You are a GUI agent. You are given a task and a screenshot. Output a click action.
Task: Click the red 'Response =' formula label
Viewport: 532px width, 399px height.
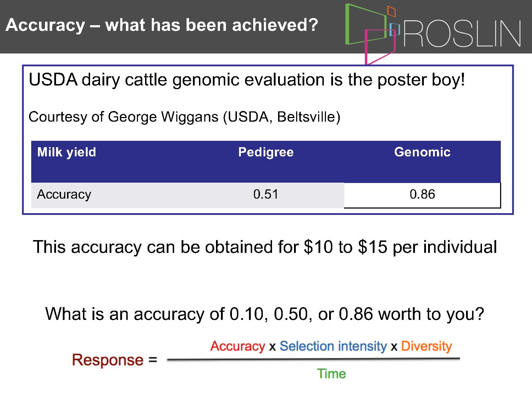click(x=115, y=360)
